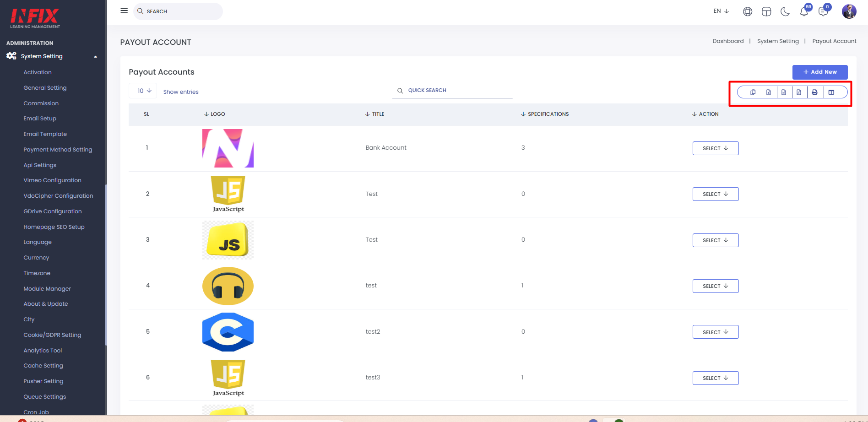
Task: Open Pusher Setting in sidebar
Action: 43,381
